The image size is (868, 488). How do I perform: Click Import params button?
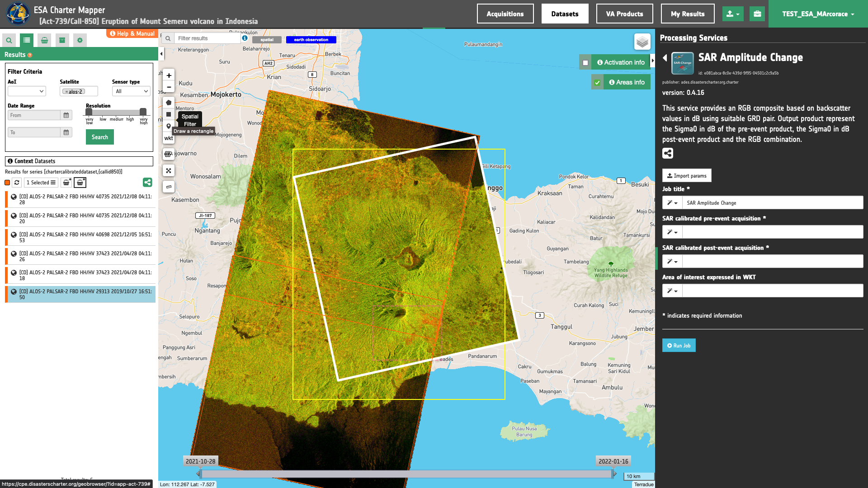[687, 176]
